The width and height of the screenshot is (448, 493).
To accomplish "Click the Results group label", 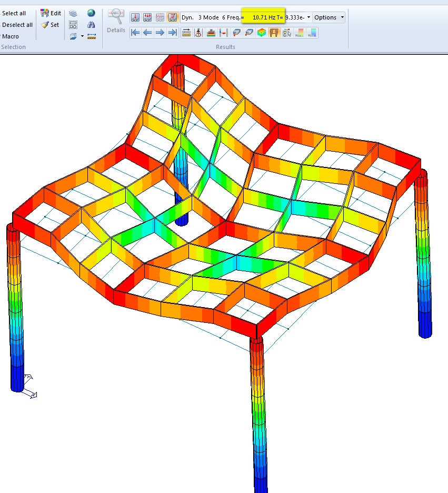I will tap(225, 47).
